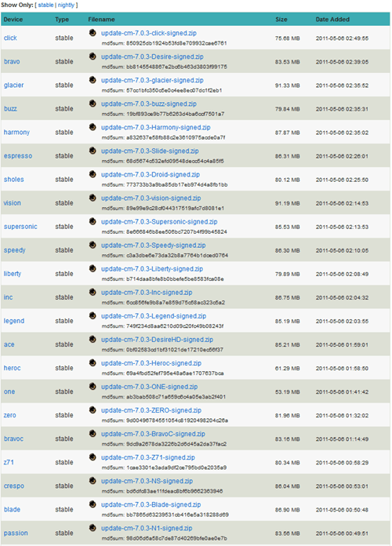Screen dimensions: 392x546
Task: Click the icon beside update-cm-7.0.3-Liberty-signed.zip
Action: [93, 268]
